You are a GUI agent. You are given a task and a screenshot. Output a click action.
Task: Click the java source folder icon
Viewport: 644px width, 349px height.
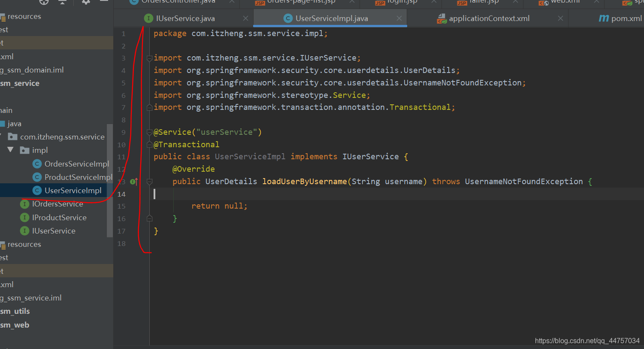pyautogui.click(x=2, y=124)
